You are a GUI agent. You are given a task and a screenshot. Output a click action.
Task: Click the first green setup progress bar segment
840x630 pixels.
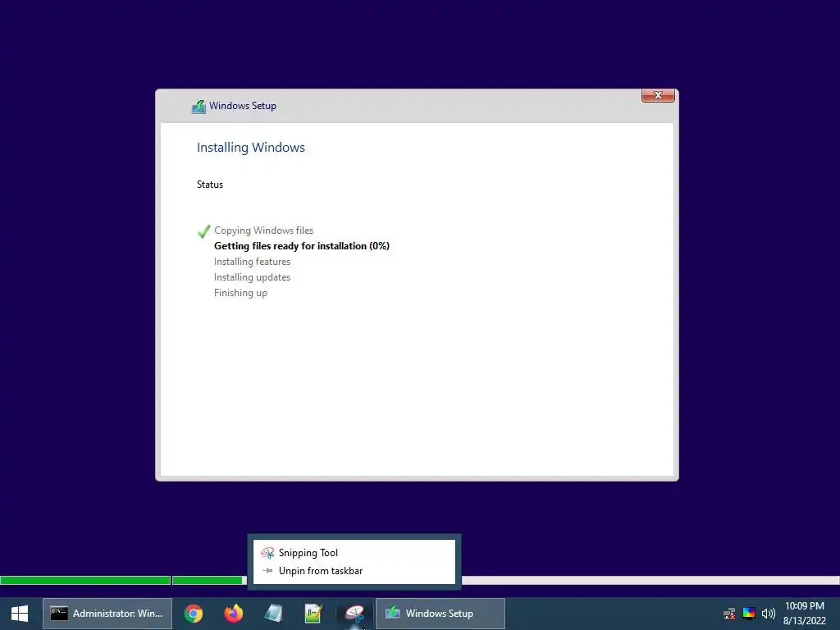[x=85, y=580]
